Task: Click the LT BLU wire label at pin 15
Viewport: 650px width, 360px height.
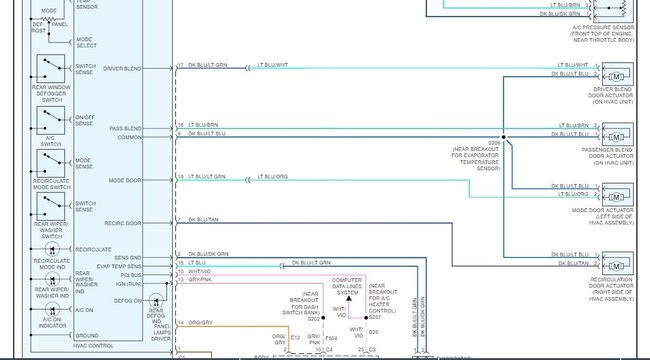Action: (197, 263)
